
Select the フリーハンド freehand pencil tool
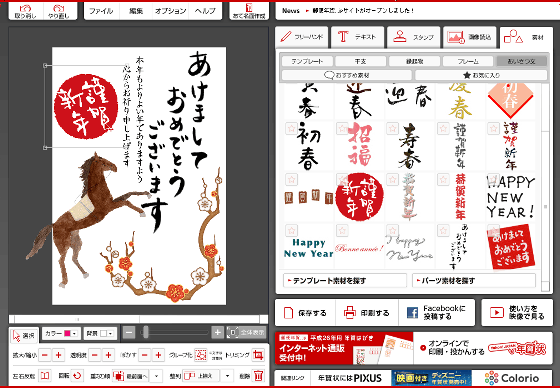[x=302, y=37]
